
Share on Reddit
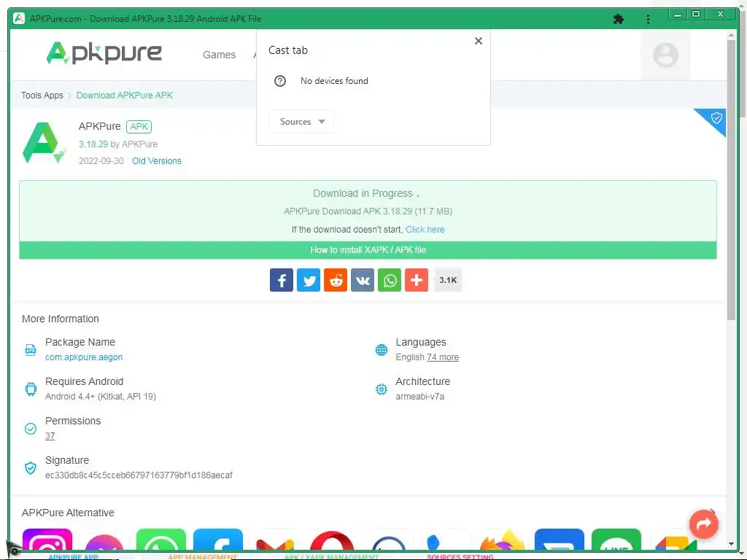[336, 280]
